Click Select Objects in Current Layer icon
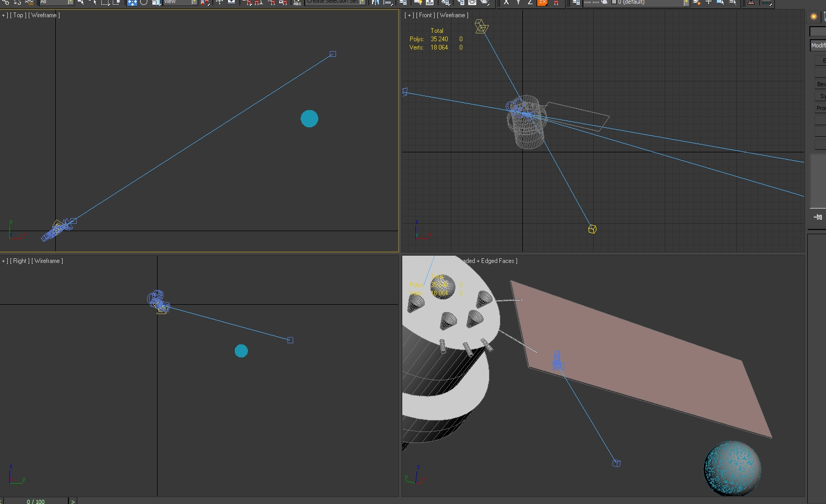The image size is (826, 504). (x=721, y=2)
